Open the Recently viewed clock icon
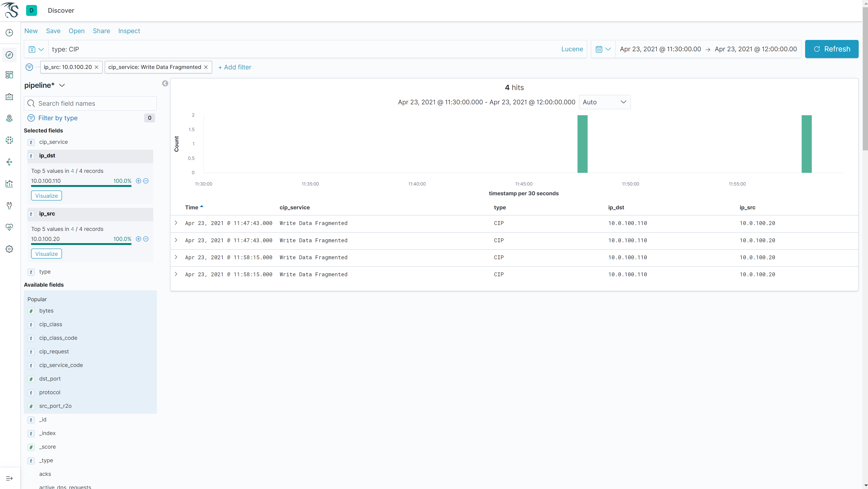 coord(10,33)
